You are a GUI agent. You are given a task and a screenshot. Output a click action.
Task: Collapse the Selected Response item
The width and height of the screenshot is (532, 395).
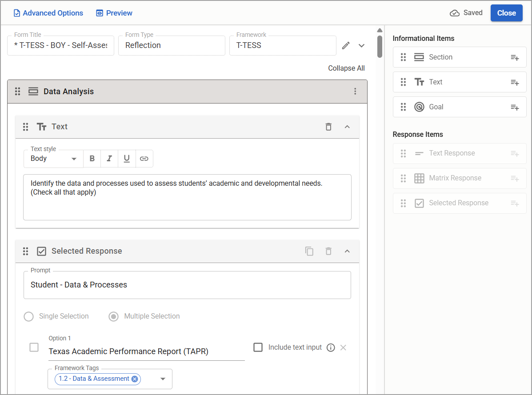pos(347,251)
